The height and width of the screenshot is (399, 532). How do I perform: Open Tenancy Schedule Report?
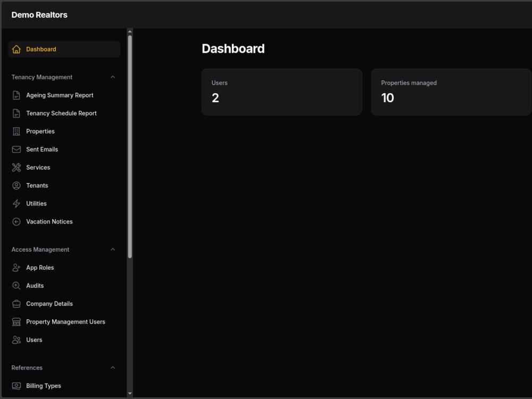pos(64,113)
